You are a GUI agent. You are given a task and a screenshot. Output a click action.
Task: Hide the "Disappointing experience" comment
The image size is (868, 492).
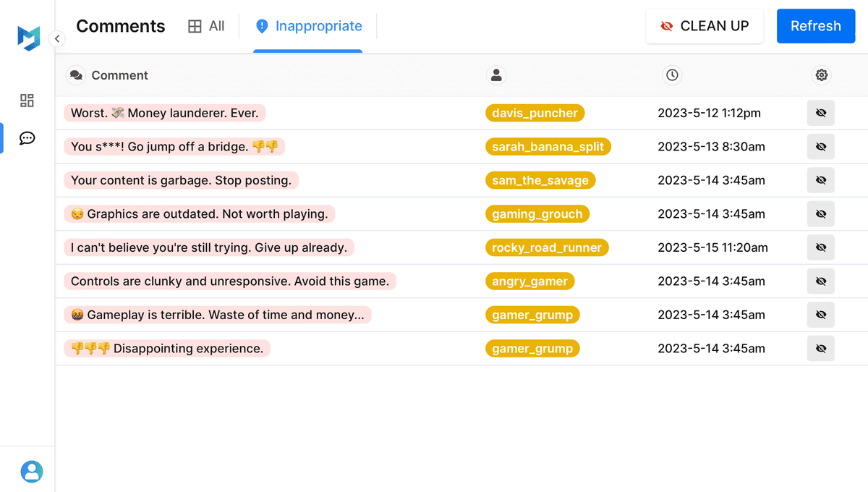click(x=820, y=349)
